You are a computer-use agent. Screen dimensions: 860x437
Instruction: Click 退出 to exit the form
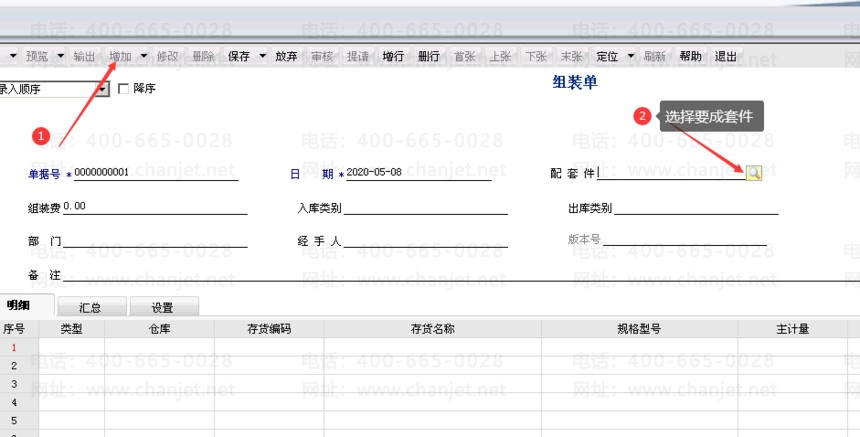point(726,56)
